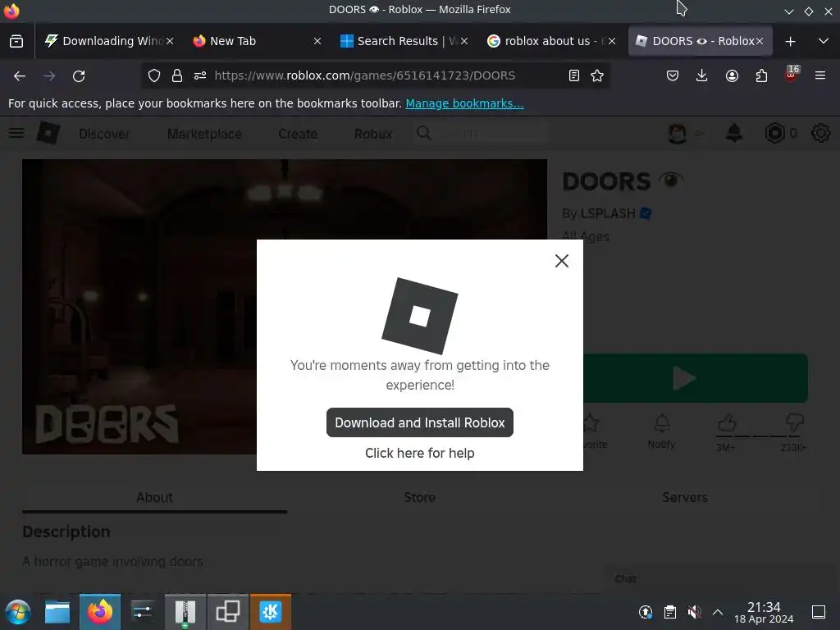Open LSPLASH creator link
Image resolution: width=840 pixels, height=630 pixels.
[608, 213]
